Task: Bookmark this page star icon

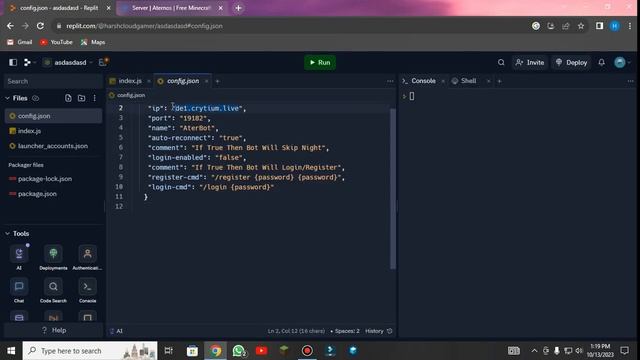Action: pos(581,26)
